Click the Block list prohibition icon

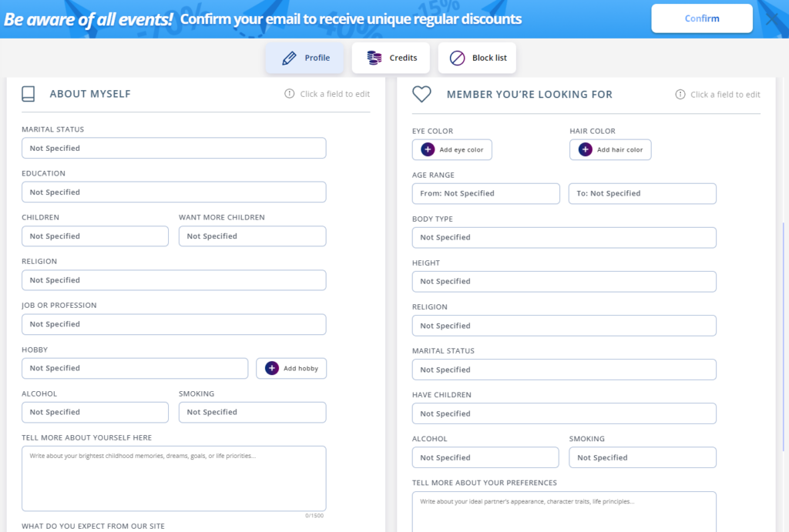pyautogui.click(x=458, y=58)
